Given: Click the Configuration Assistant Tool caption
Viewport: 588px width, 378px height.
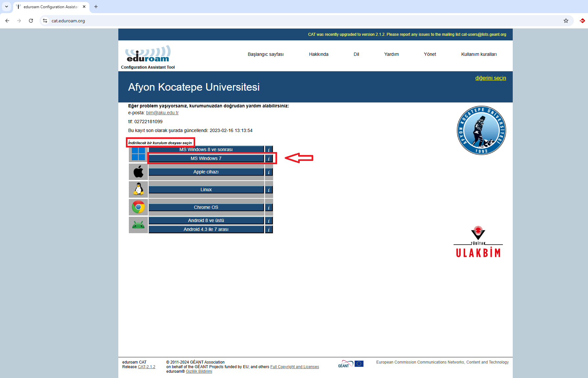Looking at the screenshot, I should 148,67.
